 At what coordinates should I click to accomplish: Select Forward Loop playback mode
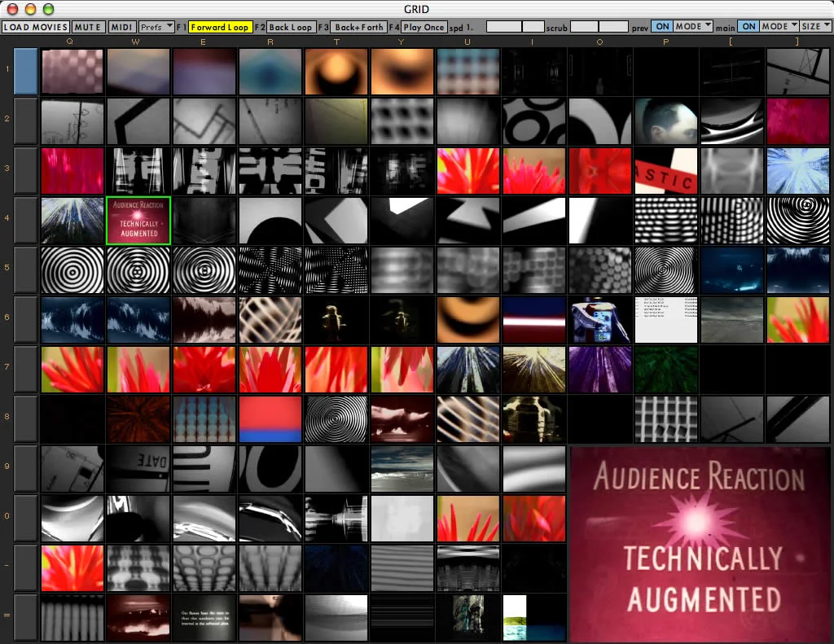(220, 27)
